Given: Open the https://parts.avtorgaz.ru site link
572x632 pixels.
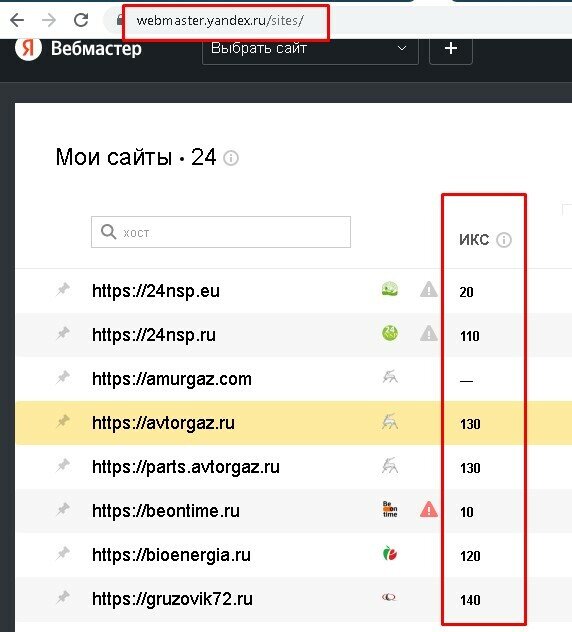Looking at the screenshot, I should pos(186,467).
